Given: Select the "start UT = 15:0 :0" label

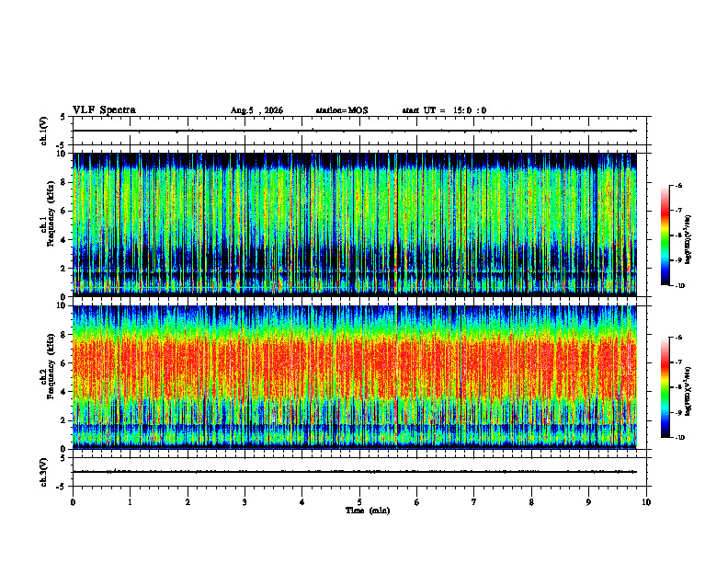Looking at the screenshot, I should pos(444,110).
